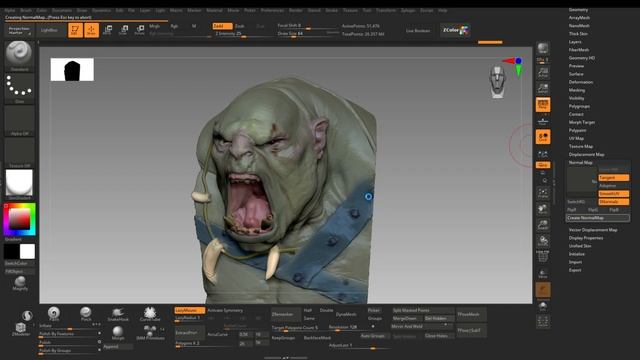Open the SkinShade material sphere selector
Image resolution: width=640 pixels, height=360 pixels.
pyautogui.click(x=19, y=184)
